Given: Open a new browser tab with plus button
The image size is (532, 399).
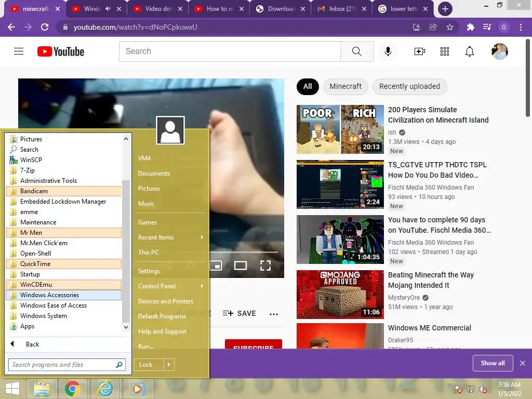Looking at the screenshot, I should click(445, 9).
